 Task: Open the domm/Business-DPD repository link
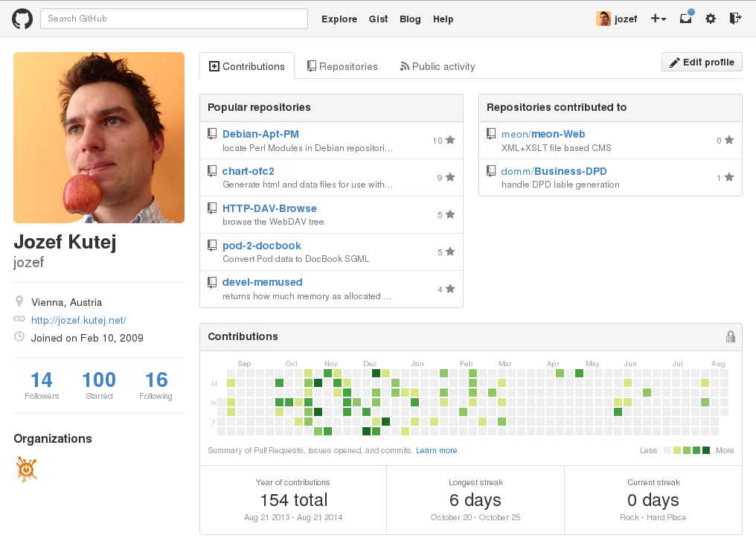(x=554, y=171)
